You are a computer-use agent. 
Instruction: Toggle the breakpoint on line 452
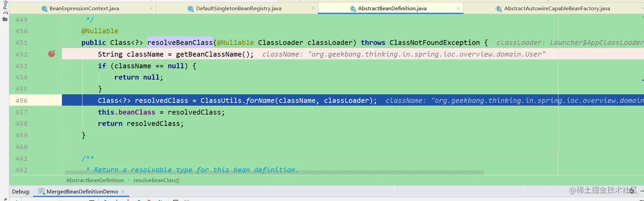(52, 54)
